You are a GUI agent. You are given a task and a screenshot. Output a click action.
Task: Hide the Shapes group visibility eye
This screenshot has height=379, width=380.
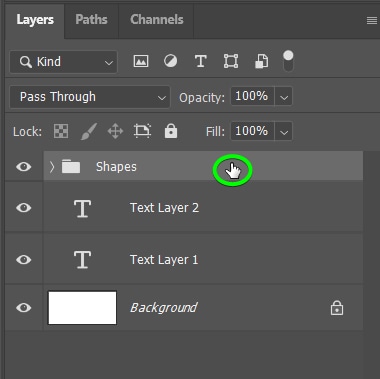point(24,167)
